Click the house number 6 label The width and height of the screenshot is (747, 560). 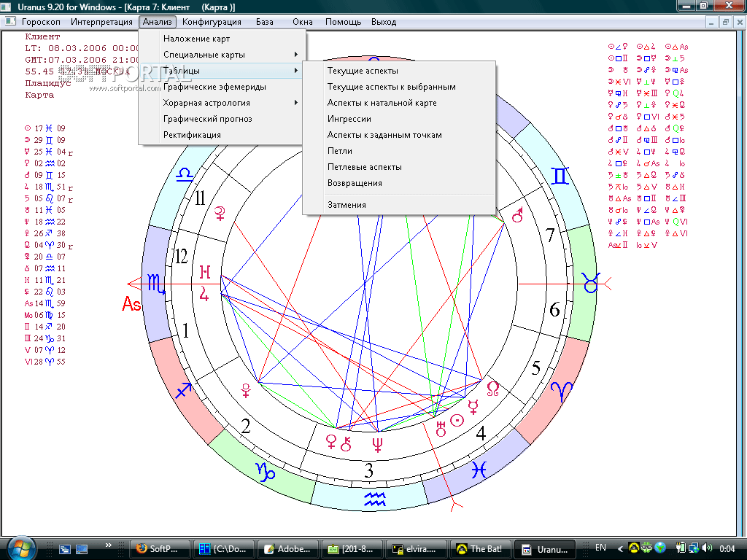[554, 309]
